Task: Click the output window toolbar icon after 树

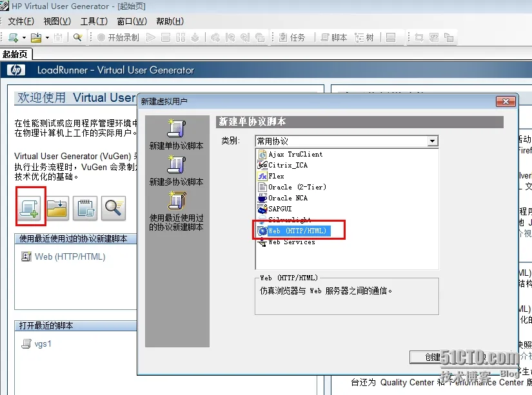Action: [391, 37]
